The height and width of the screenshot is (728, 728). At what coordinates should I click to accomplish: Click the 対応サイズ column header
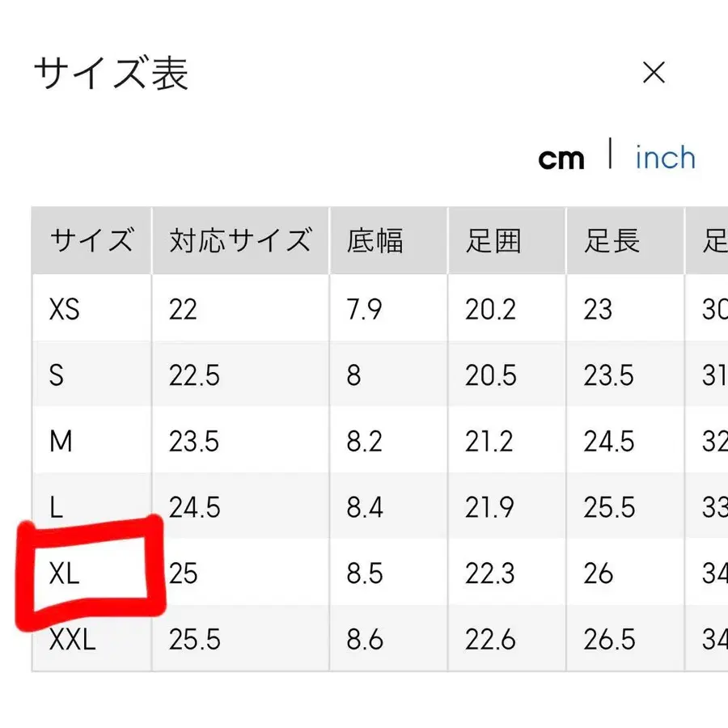pos(239,239)
